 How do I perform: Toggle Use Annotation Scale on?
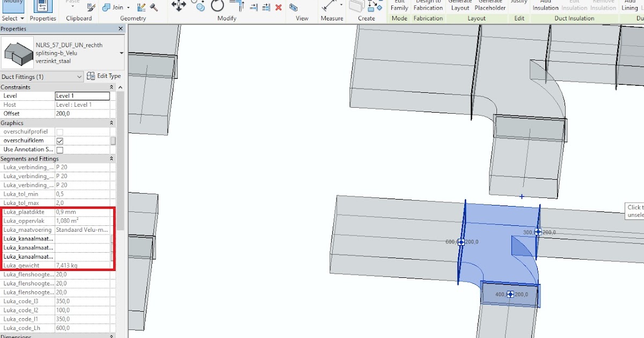click(x=60, y=149)
